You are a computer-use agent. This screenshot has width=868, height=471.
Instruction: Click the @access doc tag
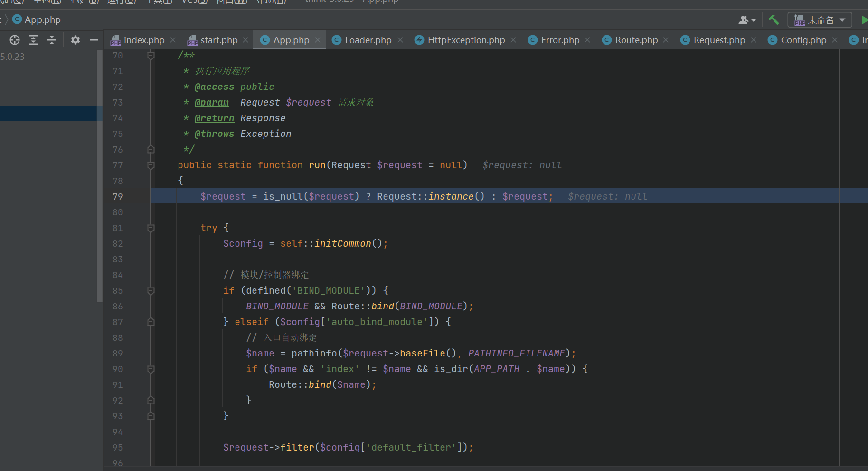214,87
